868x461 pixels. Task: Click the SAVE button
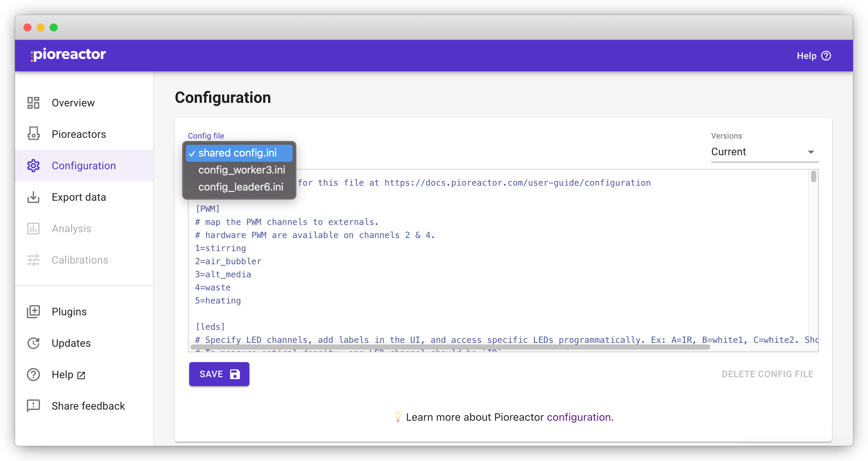(219, 374)
